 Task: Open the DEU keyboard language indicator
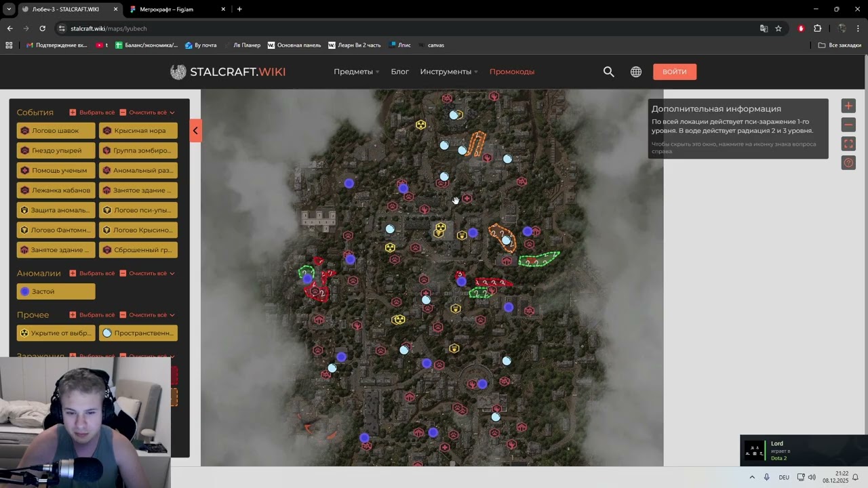click(784, 477)
